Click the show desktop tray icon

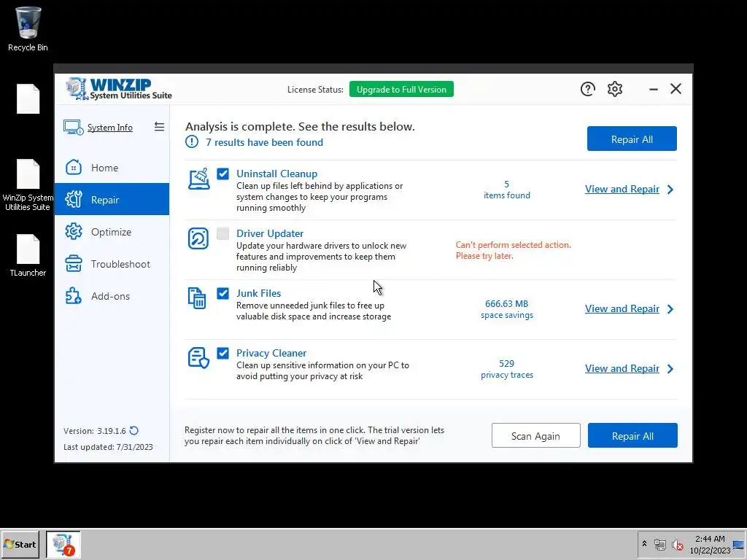(738, 544)
